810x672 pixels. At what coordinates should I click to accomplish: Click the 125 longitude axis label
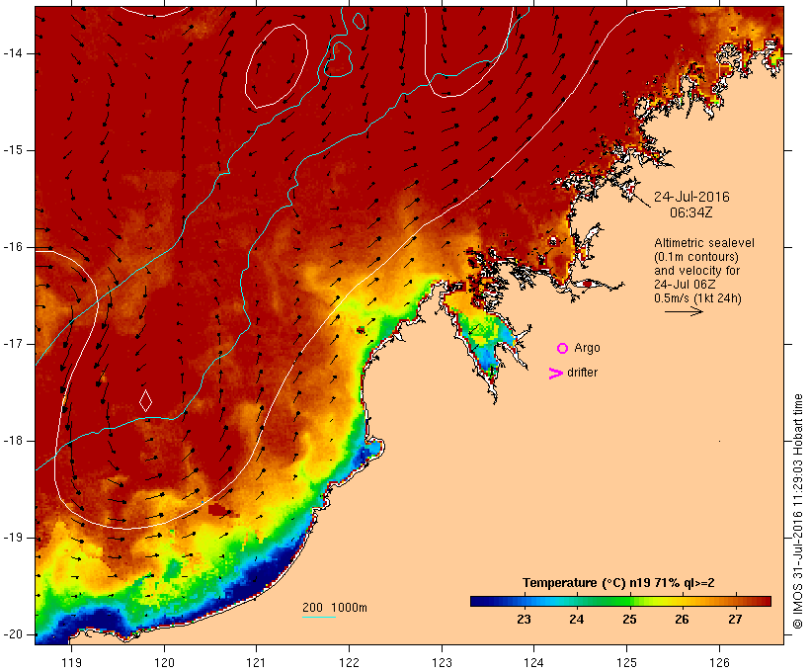pos(626,662)
